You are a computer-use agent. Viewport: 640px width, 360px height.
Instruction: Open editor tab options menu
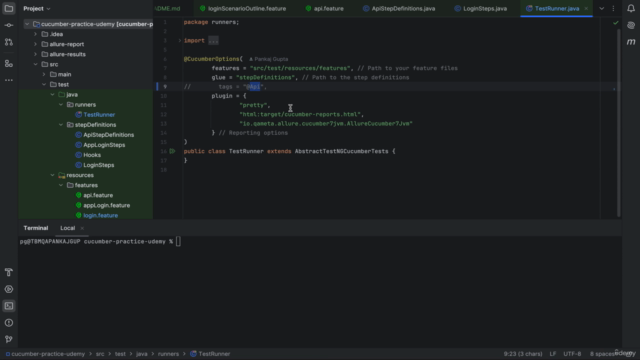pos(613,9)
